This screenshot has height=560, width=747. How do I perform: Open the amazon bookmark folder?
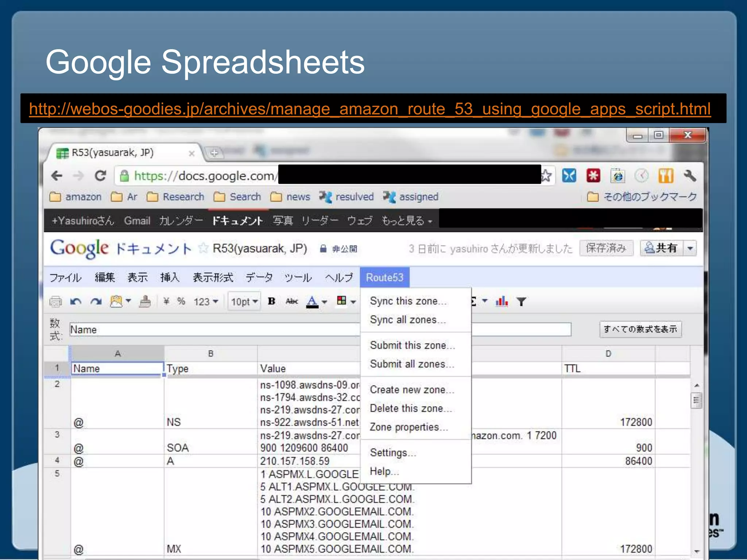point(76,197)
